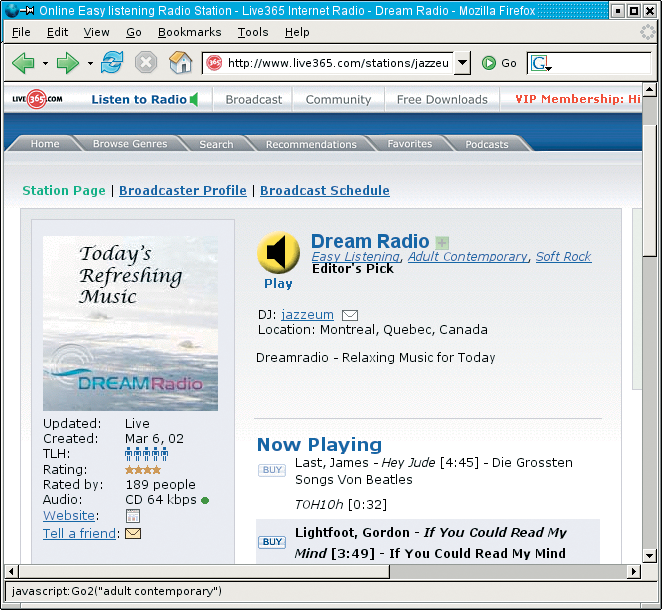This screenshot has width=662, height=610.
Task: Open the Broadcast Schedule link
Action: coord(325,190)
